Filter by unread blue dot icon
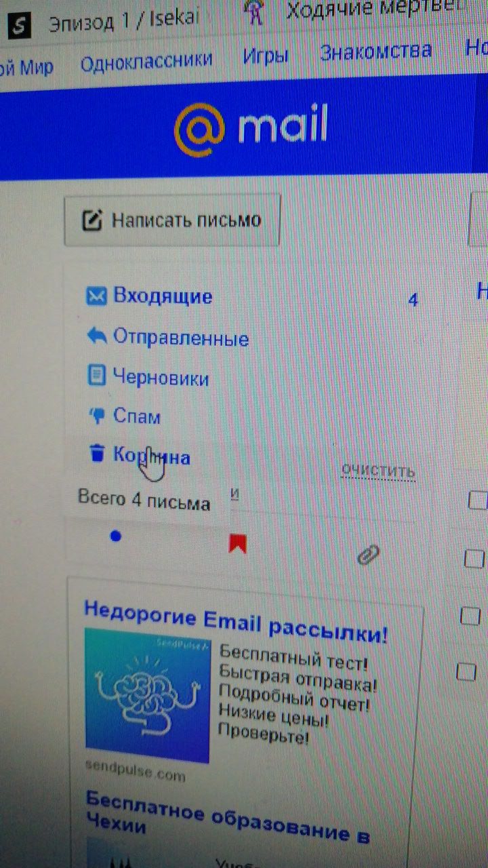Image resolution: width=488 pixels, height=868 pixels. [x=115, y=536]
